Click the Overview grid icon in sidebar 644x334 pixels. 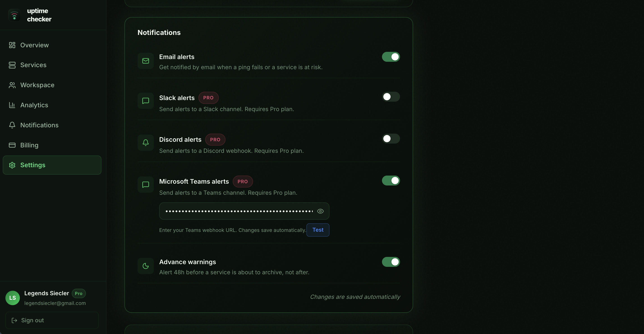coord(12,45)
